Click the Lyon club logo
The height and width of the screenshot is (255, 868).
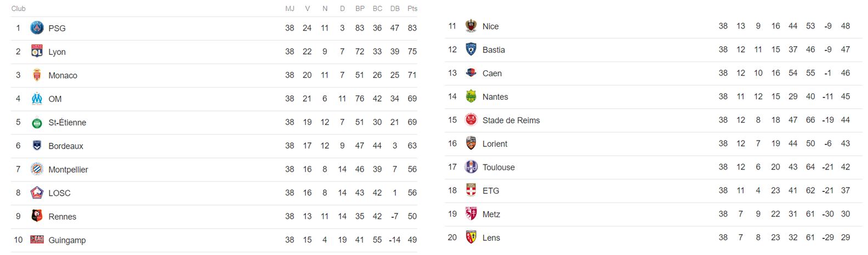click(37, 52)
